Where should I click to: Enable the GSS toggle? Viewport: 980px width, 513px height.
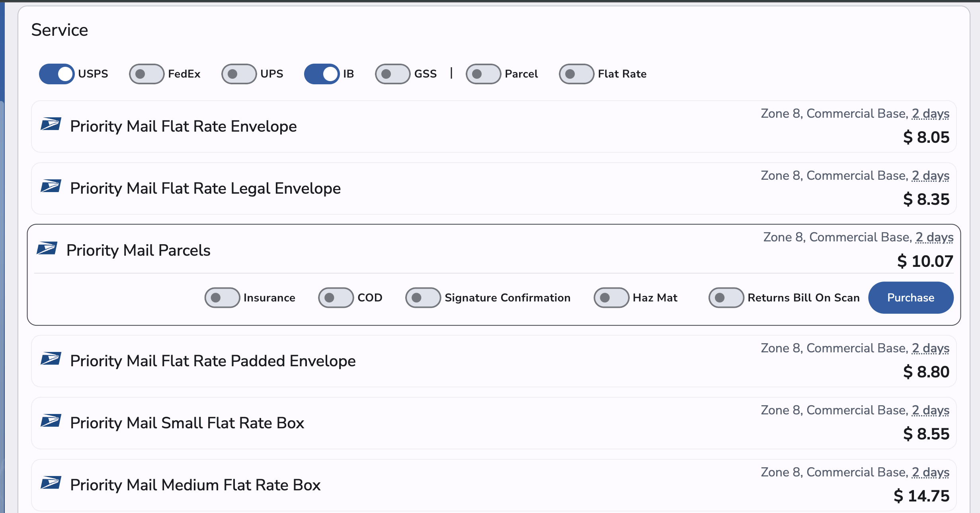click(392, 74)
